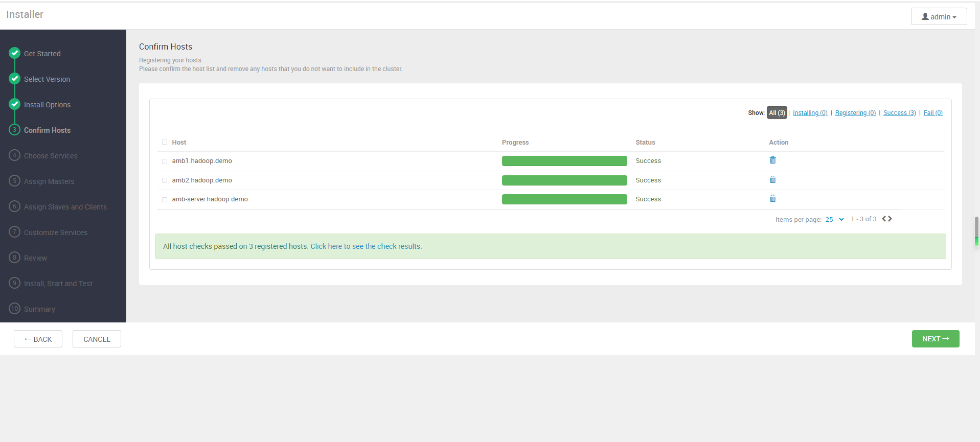
Task: Click step 9 circle for Install, Start and Test
Action: 15,283
